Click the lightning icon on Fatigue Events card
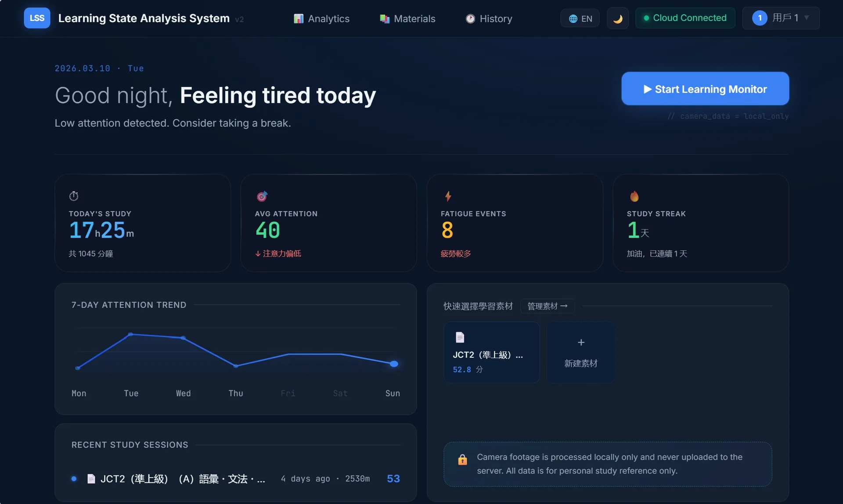Viewport: 843px width, 504px height. click(448, 196)
